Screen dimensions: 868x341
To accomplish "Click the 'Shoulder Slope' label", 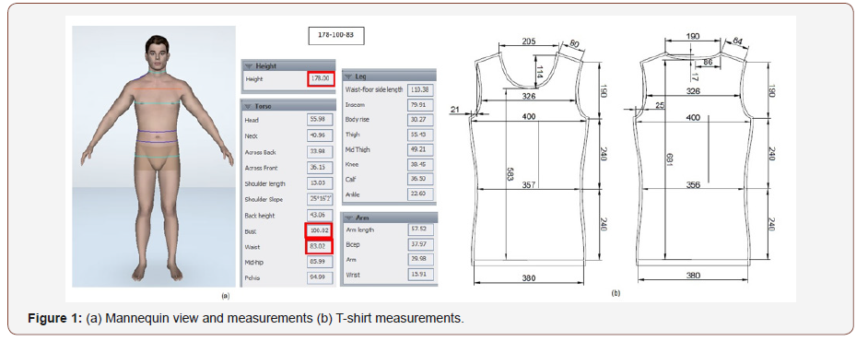I will tap(264, 200).
